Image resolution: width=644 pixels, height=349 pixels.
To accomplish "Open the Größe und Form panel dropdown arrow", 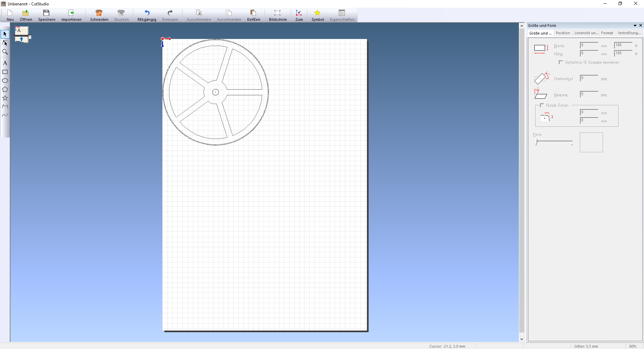I will coord(635,26).
